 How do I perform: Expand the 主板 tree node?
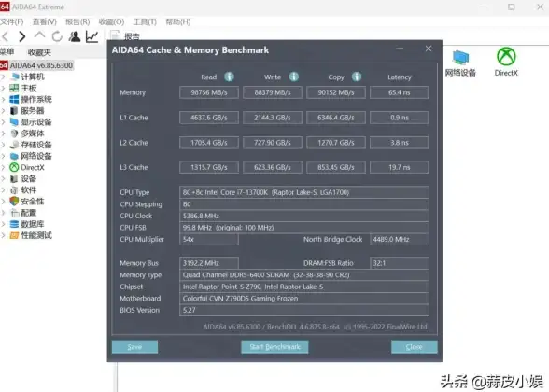click(x=3, y=88)
